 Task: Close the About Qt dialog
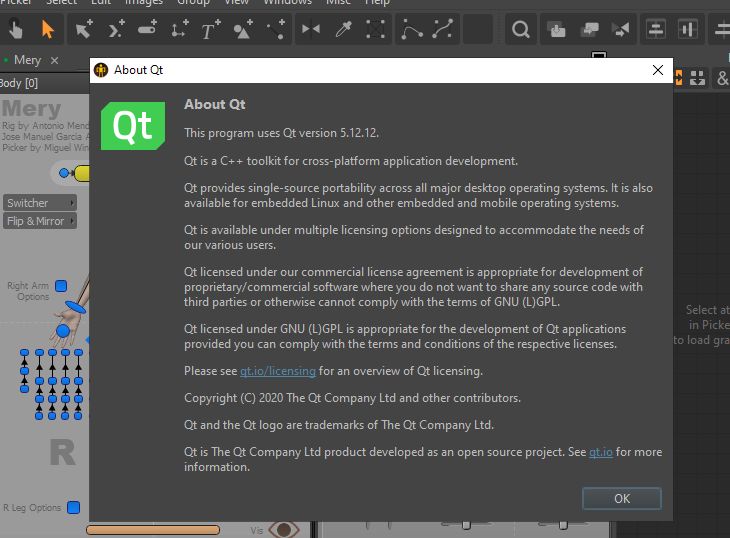pyautogui.click(x=657, y=70)
